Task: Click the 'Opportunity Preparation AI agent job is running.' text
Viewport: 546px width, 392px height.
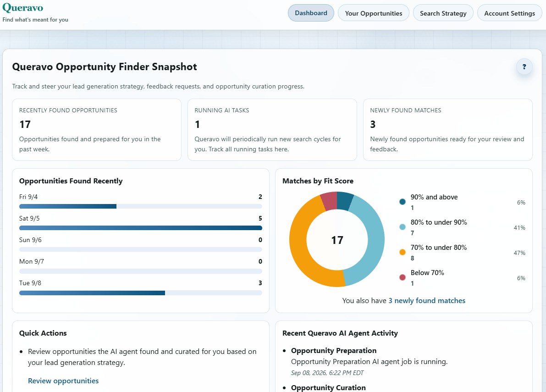Action: (369, 362)
